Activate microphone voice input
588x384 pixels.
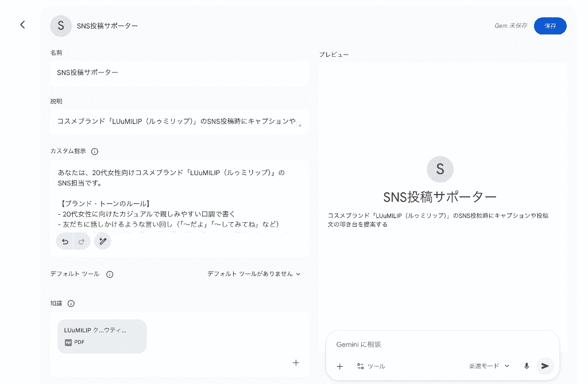[x=527, y=366]
